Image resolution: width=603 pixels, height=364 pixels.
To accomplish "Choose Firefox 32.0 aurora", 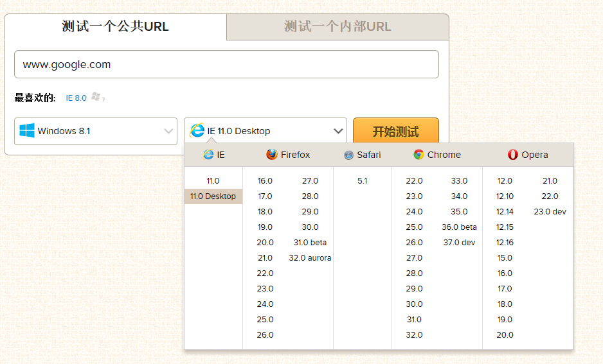I will tap(310, 257).
